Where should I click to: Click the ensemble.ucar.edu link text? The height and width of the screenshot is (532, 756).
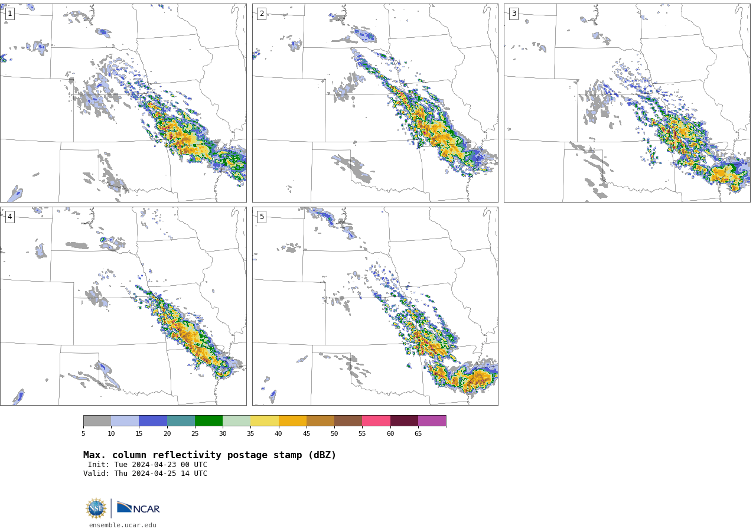point(123,525)
